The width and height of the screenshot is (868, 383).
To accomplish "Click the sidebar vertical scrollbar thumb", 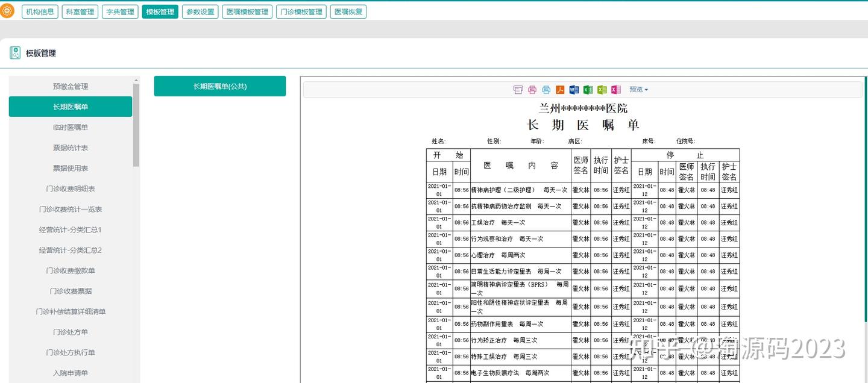I will point(136,125).
